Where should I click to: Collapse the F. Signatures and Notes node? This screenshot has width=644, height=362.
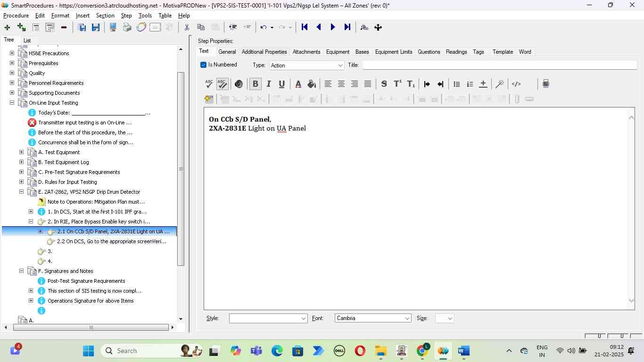pyautogui.click(x=21, y=271)
